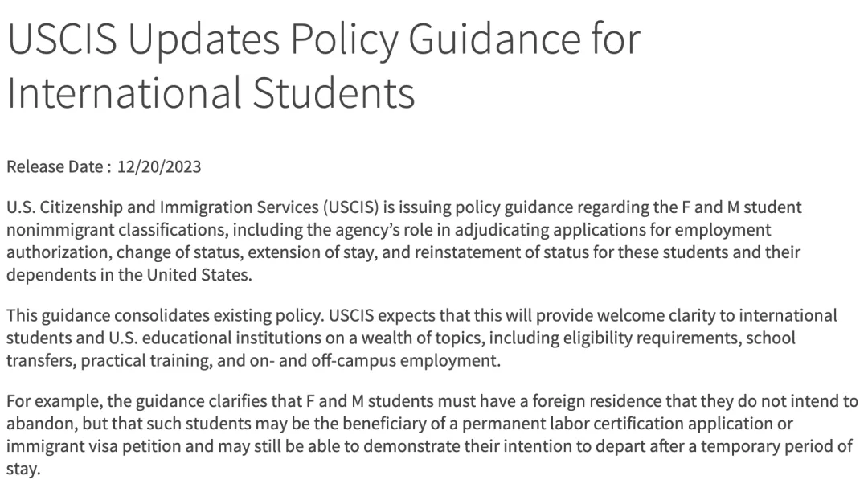Click the "USCIS Updates Policy Guidance" headline

pos(323,39)
